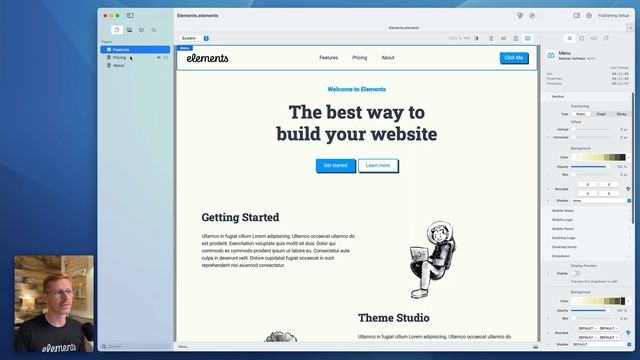Open the settings gear icon near Publishing Setup

tap(589, 16)
